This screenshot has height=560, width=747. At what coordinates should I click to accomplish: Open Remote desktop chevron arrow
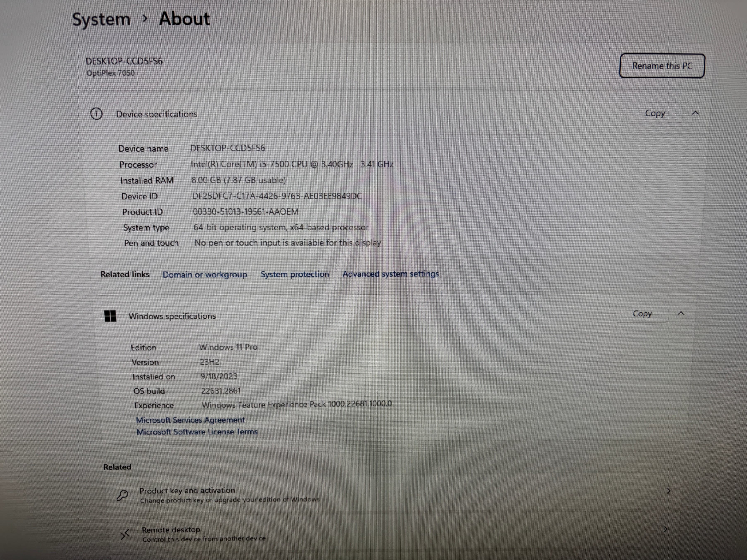(666, 529)
